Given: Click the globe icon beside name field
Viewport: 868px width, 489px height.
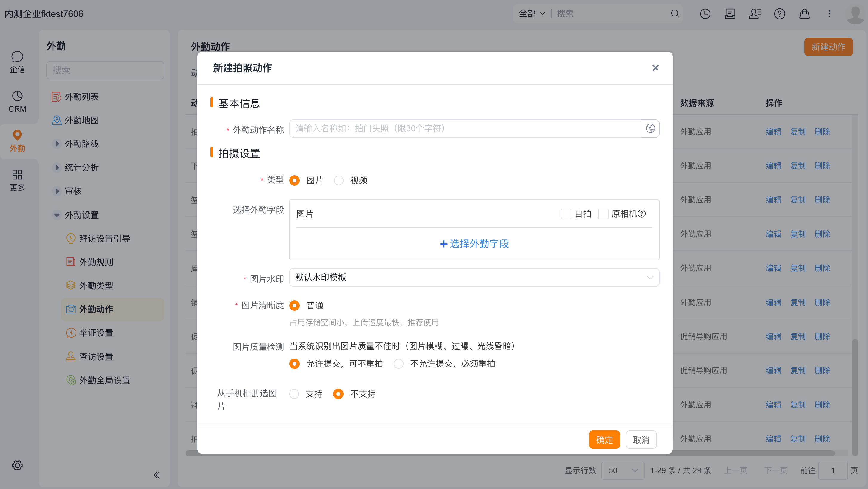Looking at the screenshot, I should coord(650,128).
